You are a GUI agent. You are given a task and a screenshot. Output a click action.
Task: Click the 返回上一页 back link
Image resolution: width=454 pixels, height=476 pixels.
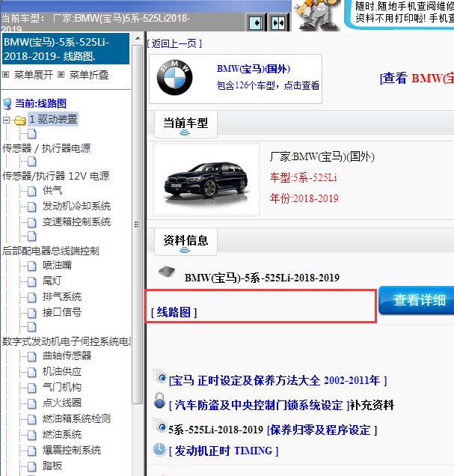coord(174,43)
